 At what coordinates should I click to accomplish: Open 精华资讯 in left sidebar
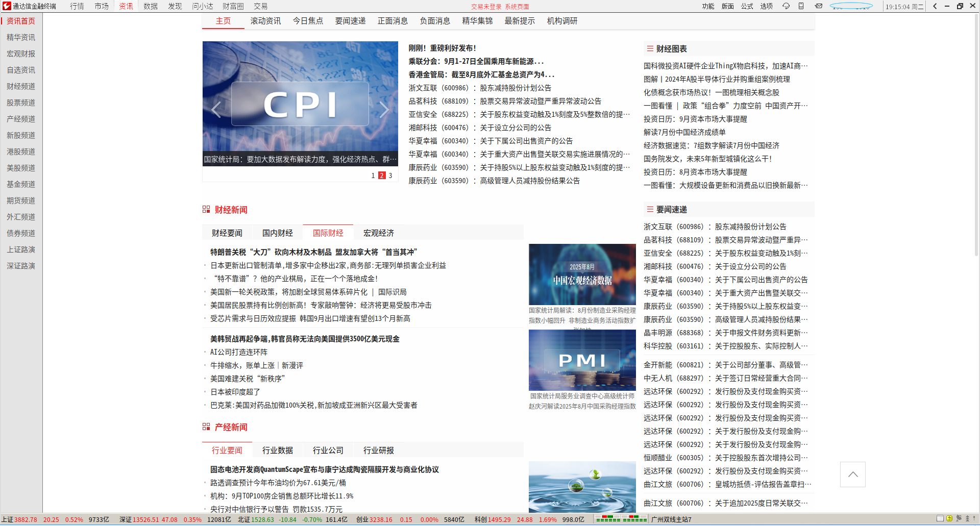click(21, 37)
